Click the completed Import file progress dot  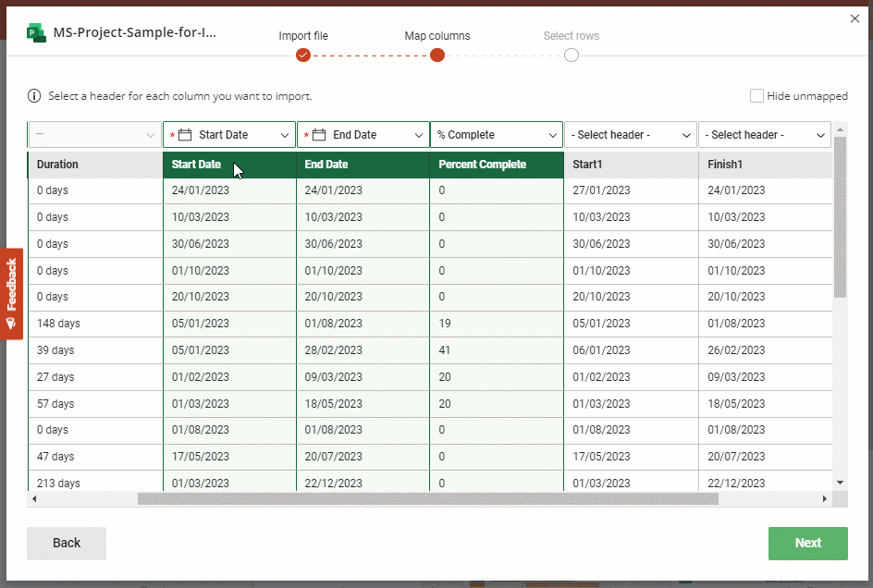(303, 55)
